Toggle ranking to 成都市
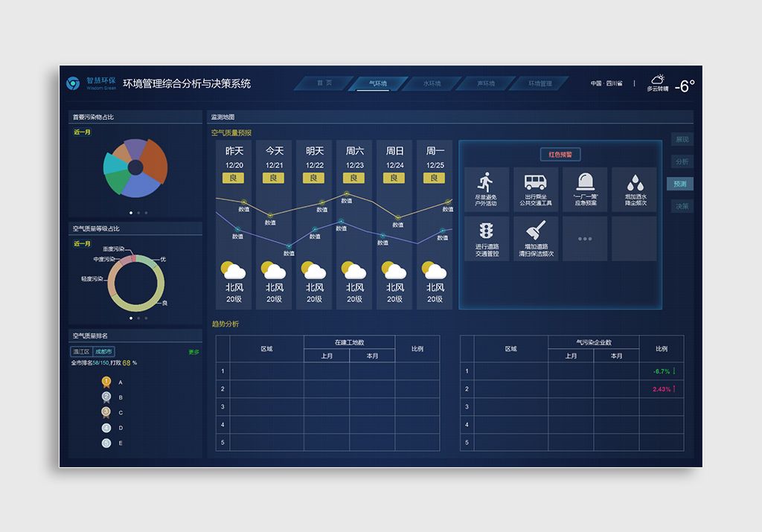Screen dimensions: 762x532 coord(103,351)
